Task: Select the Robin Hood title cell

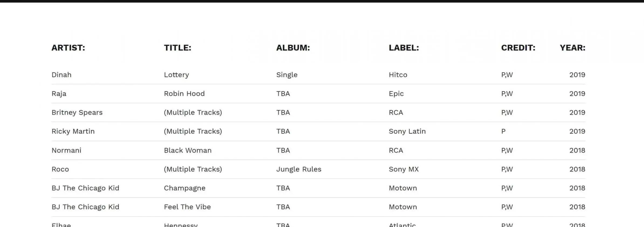Action: click(184, 94)
